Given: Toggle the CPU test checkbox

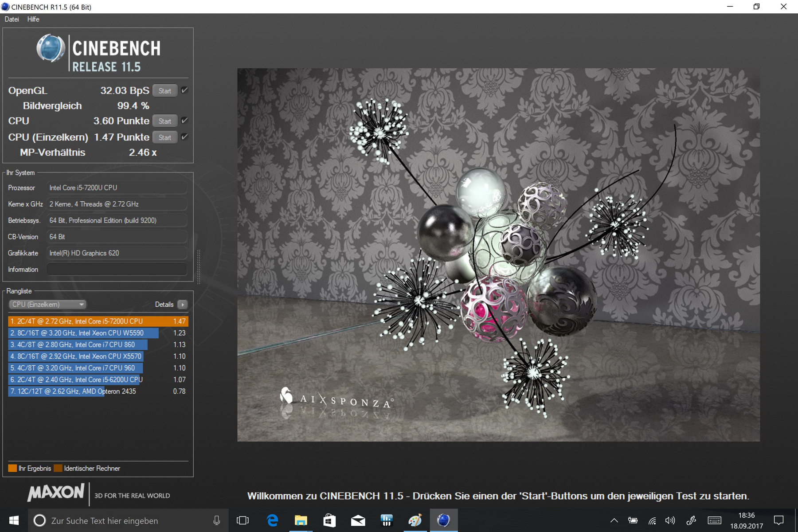Looking at the screenshot, I should pyautogui.click(x=184, y=121).
